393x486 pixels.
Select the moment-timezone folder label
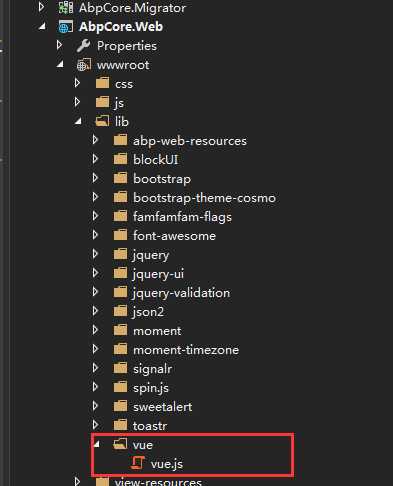[186, 350]
